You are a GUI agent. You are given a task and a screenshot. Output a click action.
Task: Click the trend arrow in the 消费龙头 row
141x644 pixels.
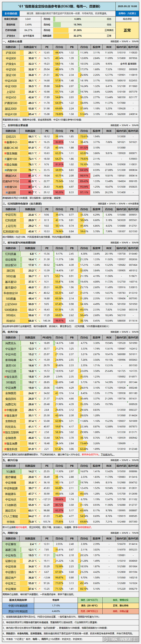coord(39,343)
